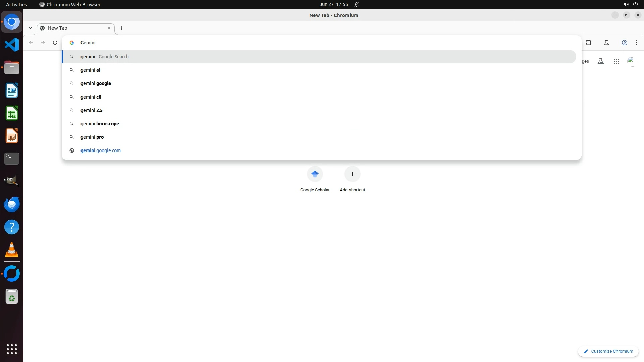Screen dimensions: 644x362
Task: Launch Visual Studio Code from dock
Action: (x=12, y=45)
